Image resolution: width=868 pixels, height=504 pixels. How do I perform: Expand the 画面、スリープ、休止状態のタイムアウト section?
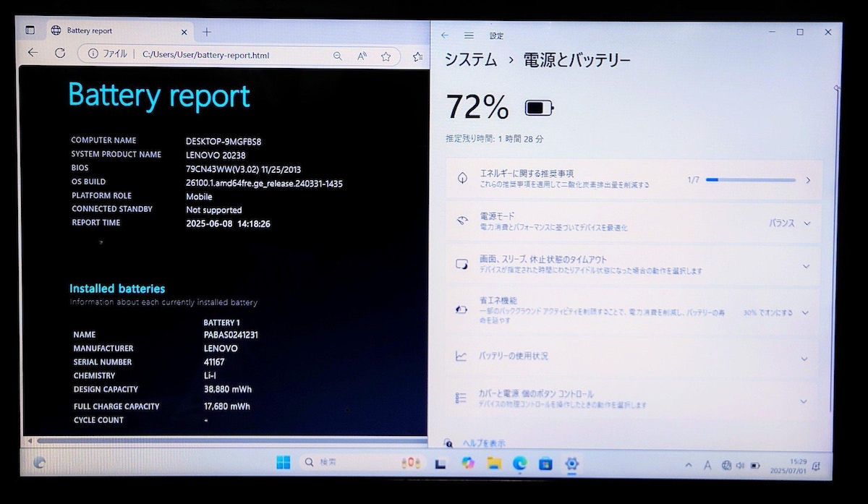[x=806, y=266]
